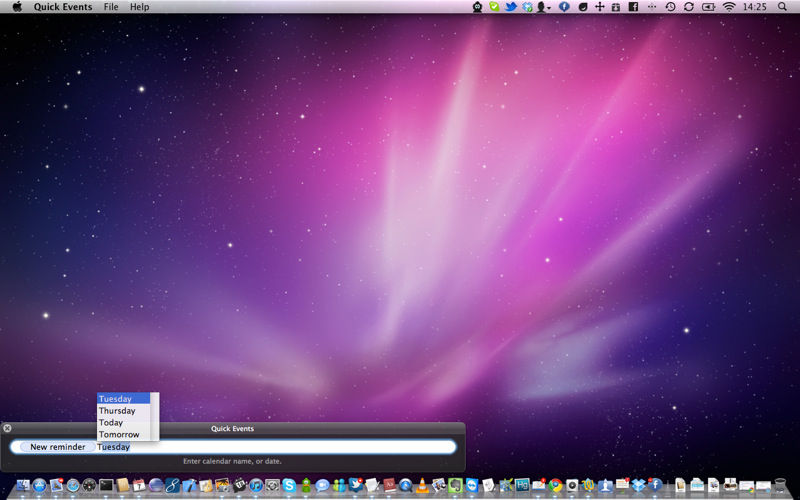The width and height of the screenshot is (800, 500).
Task: Open the App Store from the Dock
Action: 39,485
